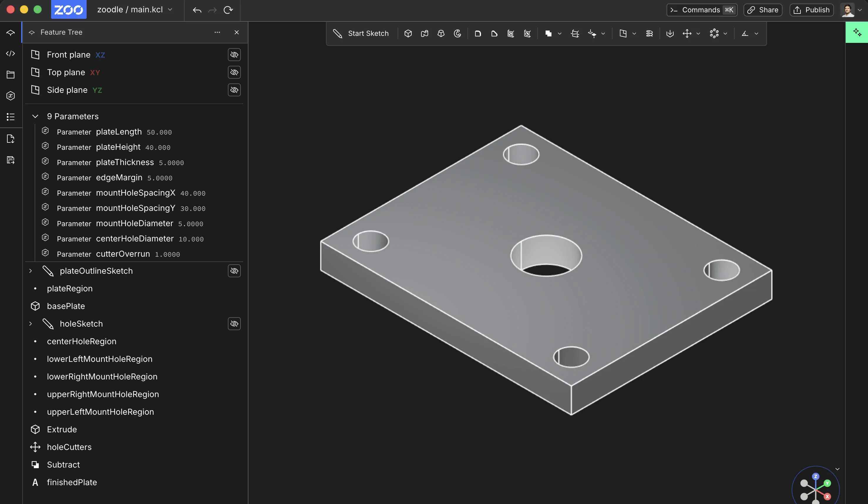This screenshot has height=504, width=868.
Task: Open the Commands palette button
Action: 702,10
